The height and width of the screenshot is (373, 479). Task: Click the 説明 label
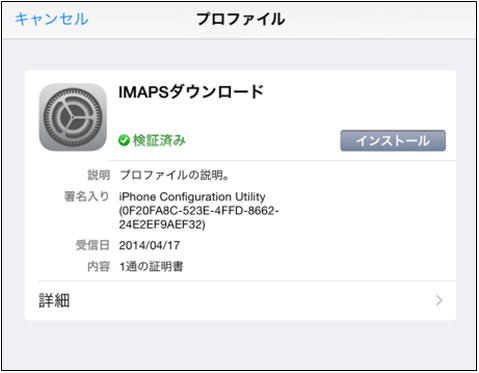click(98, 175)
